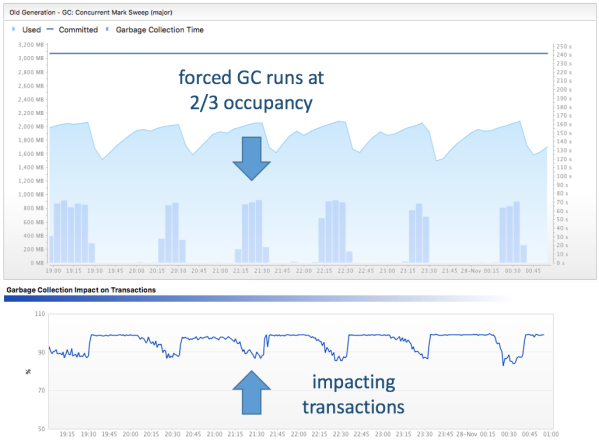The width and height of the screenshot is (599, 445).
Task: Click the 3,200 MB axis label
Action: (x=31, y=45)
